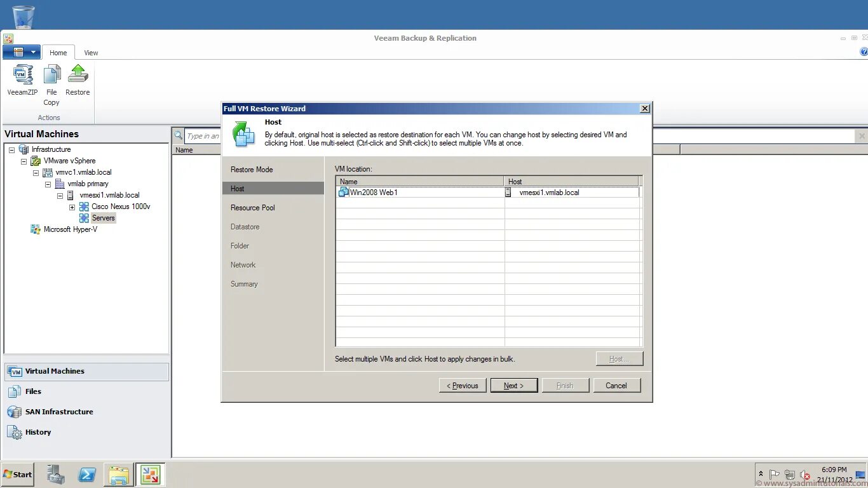The height and width of the screenshot is (488, 868).
Task: Start the Restore action from the ribbon
Action: [78, 80]
